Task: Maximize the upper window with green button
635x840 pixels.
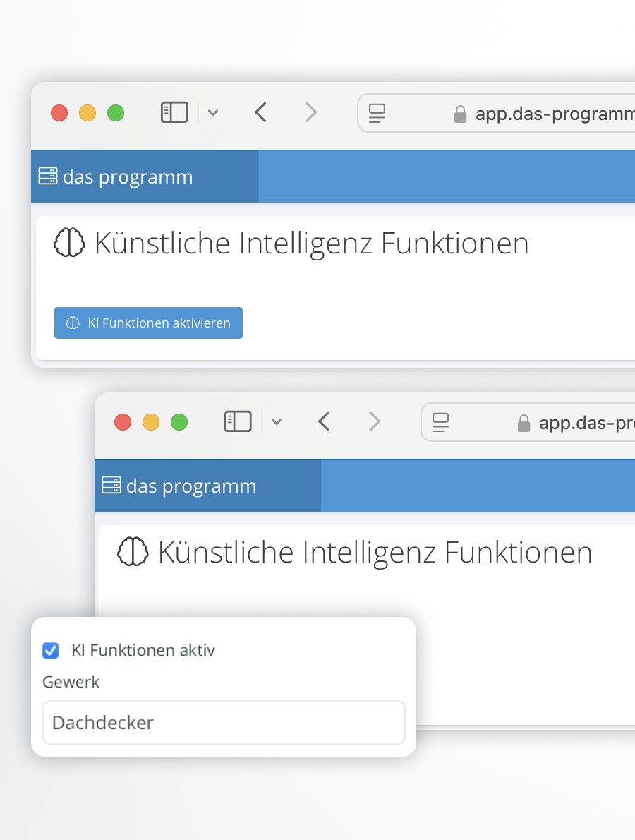Action: pos(116,113)
